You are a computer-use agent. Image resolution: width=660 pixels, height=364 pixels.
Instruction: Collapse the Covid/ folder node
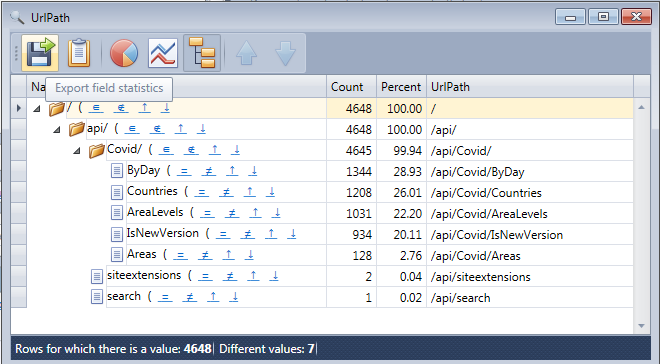point(77,150)
